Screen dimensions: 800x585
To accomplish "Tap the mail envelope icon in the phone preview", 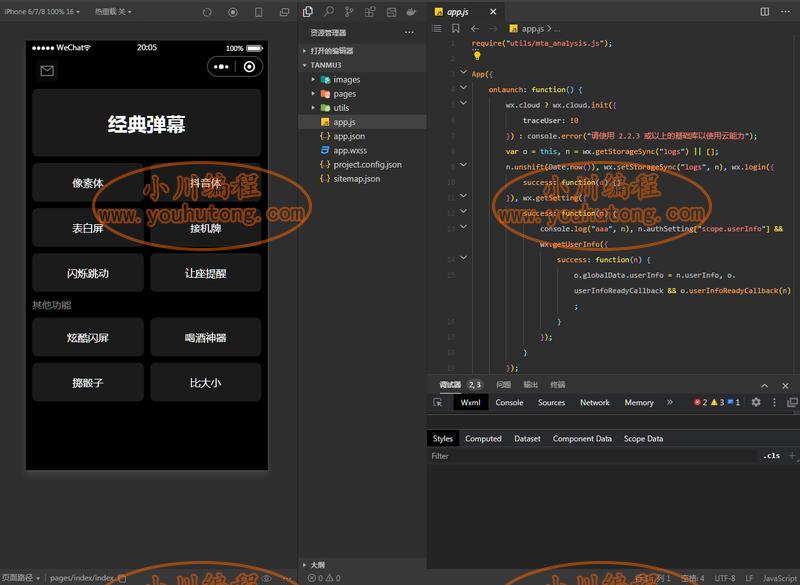I will 47,71.
